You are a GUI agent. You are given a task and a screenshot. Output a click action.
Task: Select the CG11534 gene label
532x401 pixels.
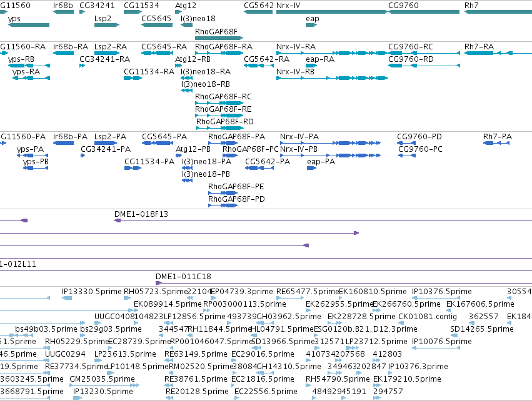tap(141, 6)
